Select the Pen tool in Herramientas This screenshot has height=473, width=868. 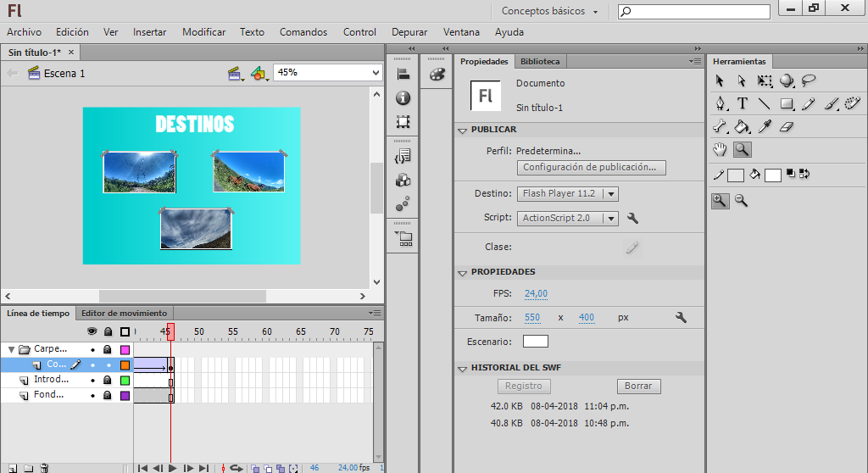click(x=721, y=104)
